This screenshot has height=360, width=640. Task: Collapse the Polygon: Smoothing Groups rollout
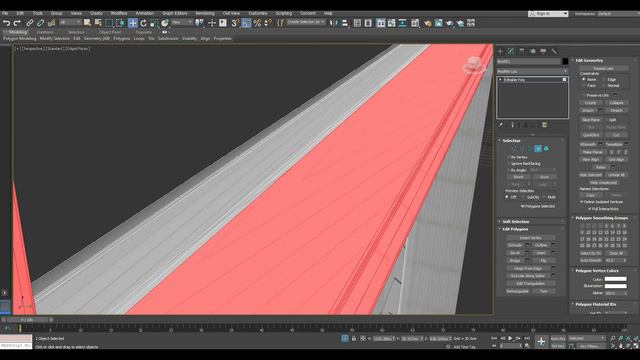click(x=603, y=218)
